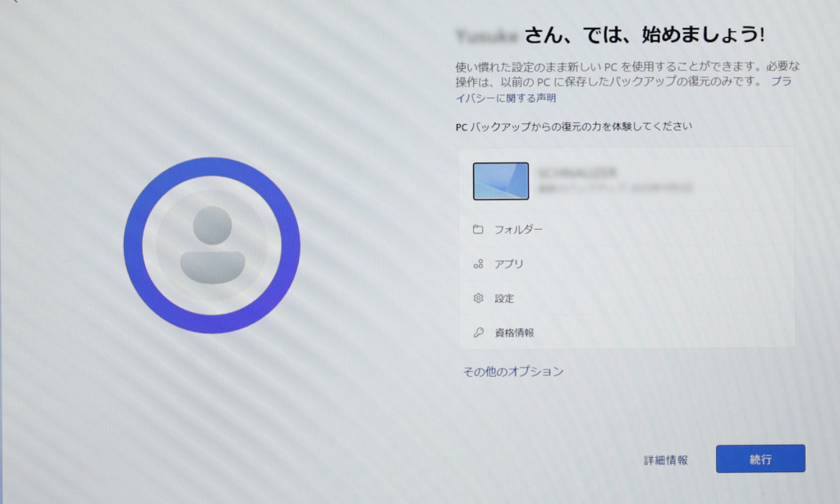Click the 続行 button to continue
This screenshot has width=840, height=504.
point(760,459)
